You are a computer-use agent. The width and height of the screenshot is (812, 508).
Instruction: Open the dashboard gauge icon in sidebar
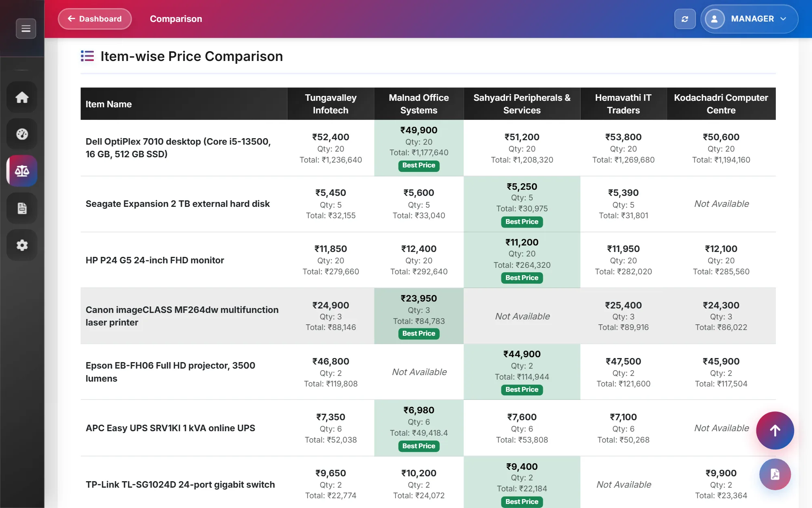click(x=22, y=134)
